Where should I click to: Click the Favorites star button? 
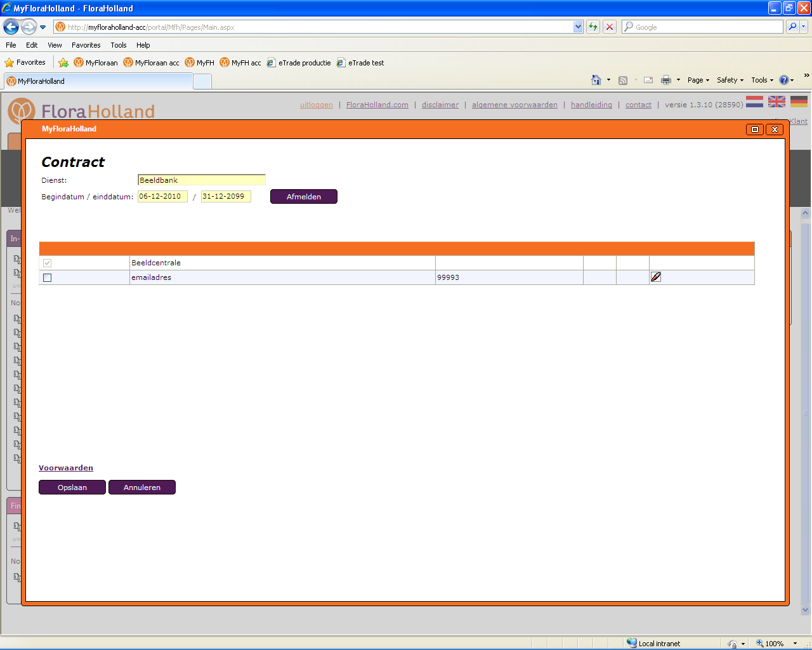click(25, 62)
